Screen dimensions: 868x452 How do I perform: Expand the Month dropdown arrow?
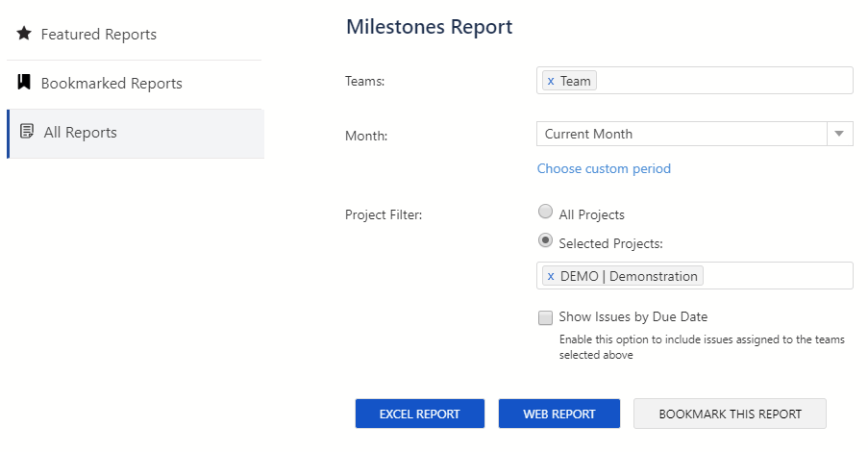(x=839, y=134)
